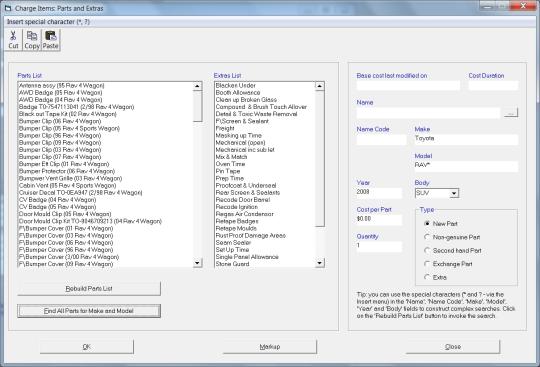540x367 pixels.
Task: Click the Base cost last modified field
Action: [x=408, y=85]
